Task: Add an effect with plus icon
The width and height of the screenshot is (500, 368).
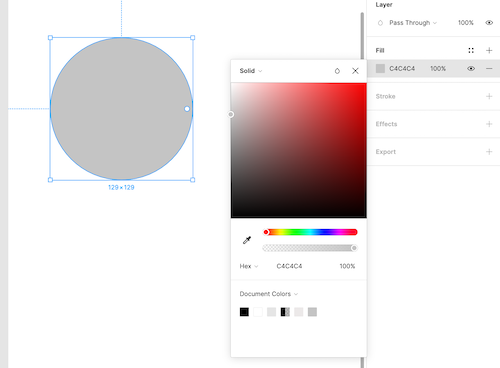Action: [489, 124]
